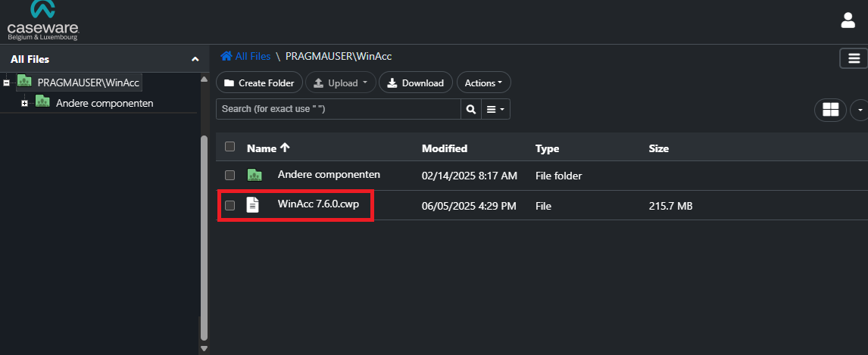868x355 pixels.
Task: Tick checkbox for Andere componenten row
Action: (229, 176)
